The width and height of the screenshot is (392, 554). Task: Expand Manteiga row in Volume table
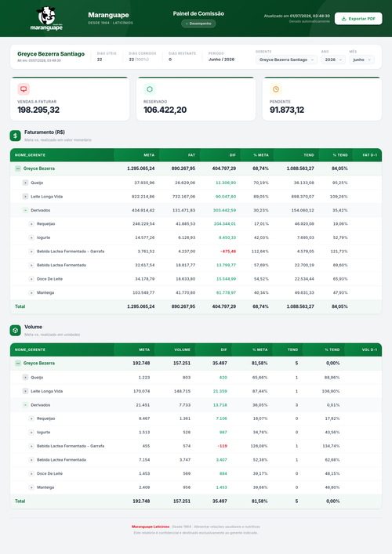coord(31,487)
